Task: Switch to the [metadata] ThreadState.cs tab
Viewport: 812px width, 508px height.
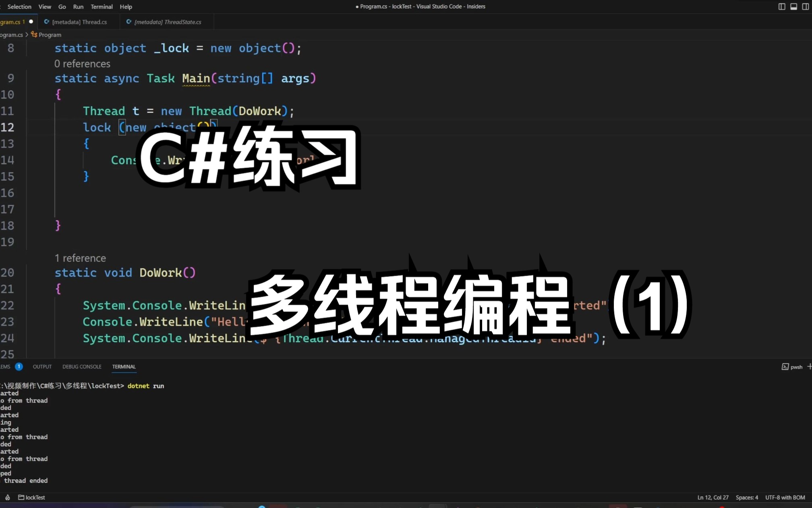Action: [167, 22]
